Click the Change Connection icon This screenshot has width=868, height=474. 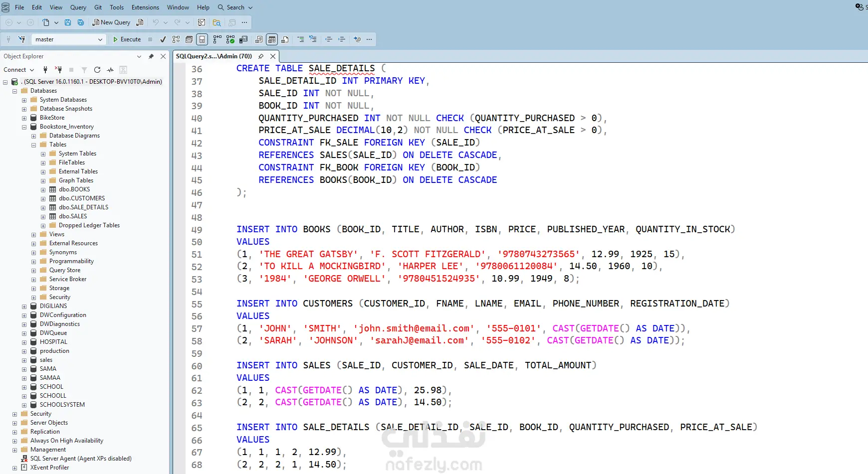[x=22, y=39]
